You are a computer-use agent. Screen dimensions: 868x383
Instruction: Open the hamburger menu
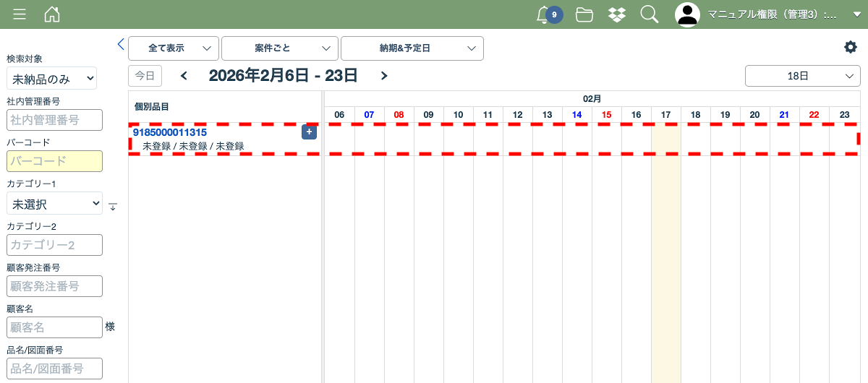point(20,14)
